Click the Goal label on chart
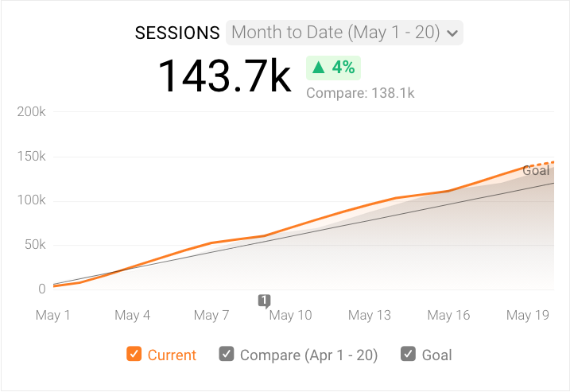Image resolution: width=570 pixels, height=392 pixels. coord(536,171)
